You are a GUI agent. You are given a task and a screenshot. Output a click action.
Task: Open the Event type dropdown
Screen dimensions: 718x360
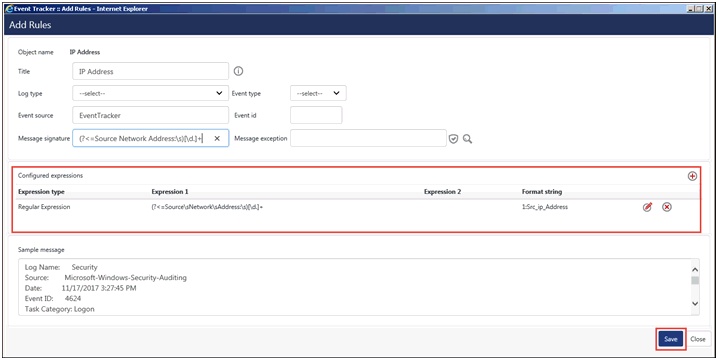(x=318, y=93)
